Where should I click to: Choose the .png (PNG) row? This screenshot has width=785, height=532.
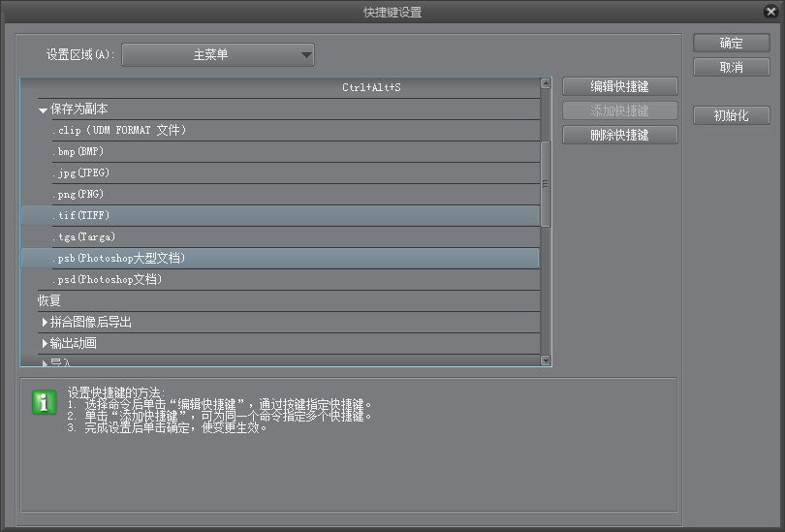point(78,195)
